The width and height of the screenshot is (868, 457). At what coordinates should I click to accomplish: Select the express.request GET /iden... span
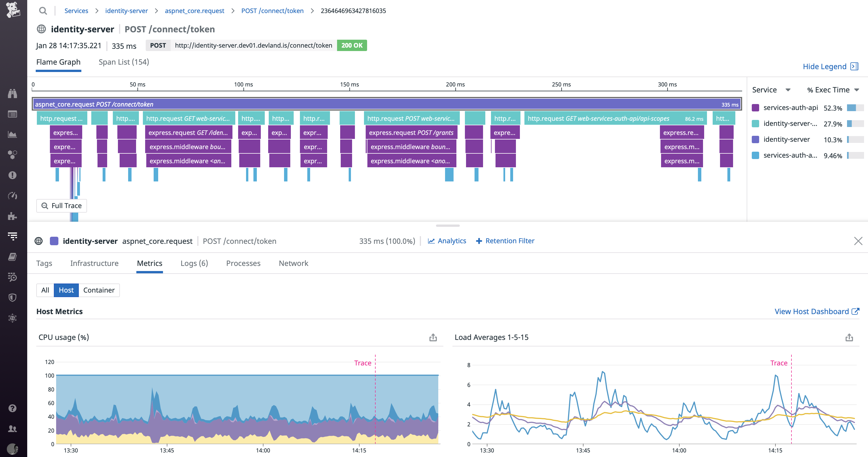click(x=189, y=132)
